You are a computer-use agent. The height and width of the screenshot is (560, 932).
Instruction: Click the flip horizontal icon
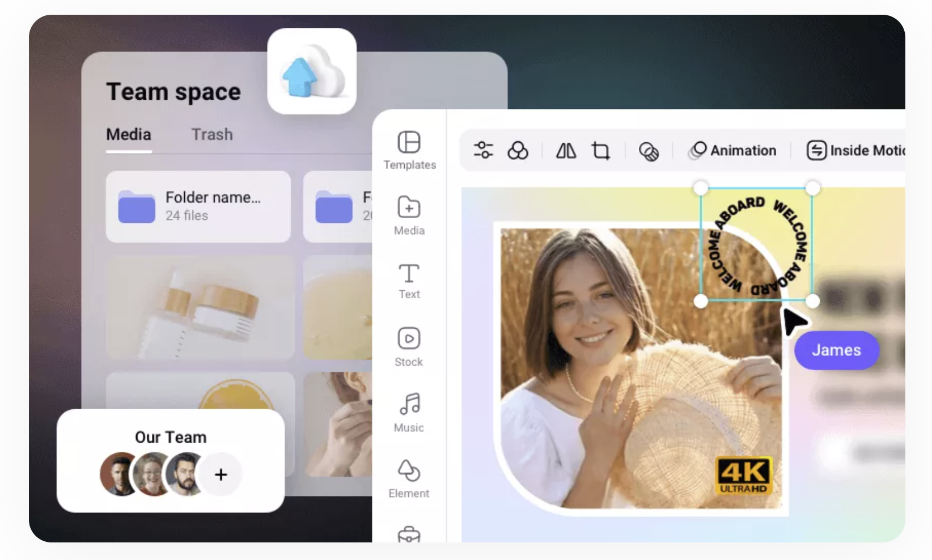[566, 150]
